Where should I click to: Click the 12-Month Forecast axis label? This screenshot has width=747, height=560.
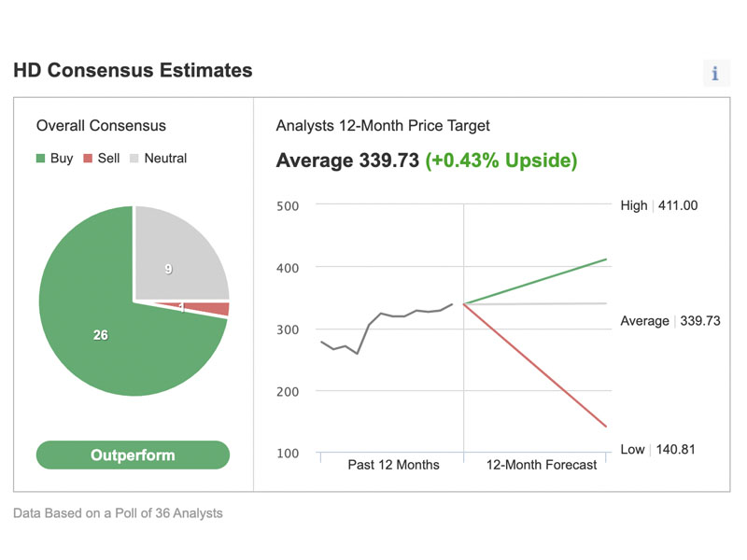point(542,464)
